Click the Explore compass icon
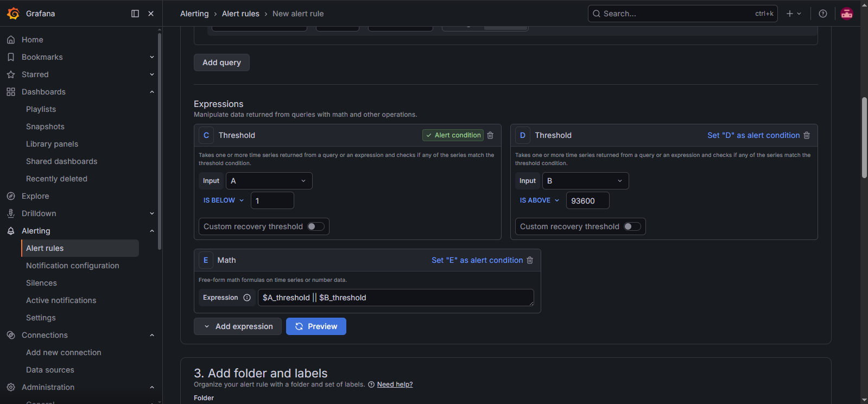868x404 pixels. [x=11, y=196]
